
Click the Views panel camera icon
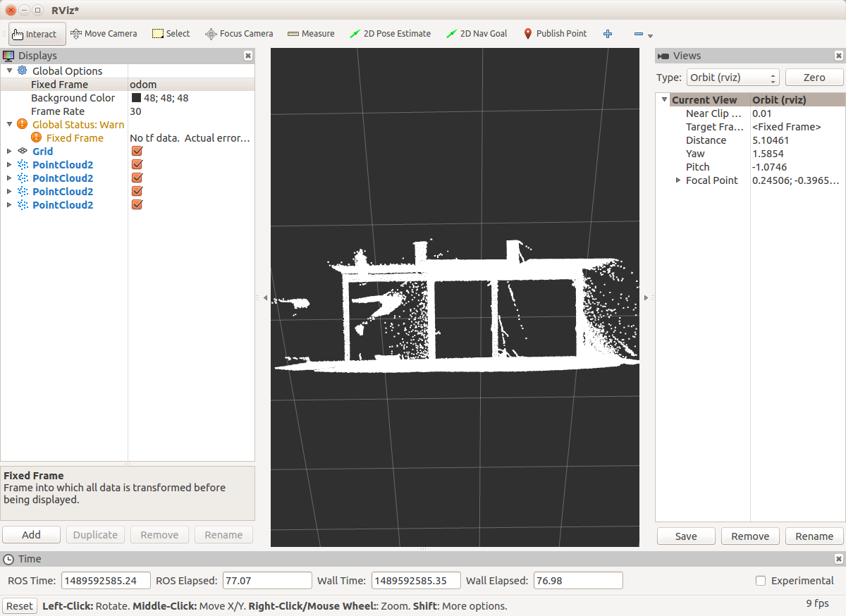pos(663,56)
